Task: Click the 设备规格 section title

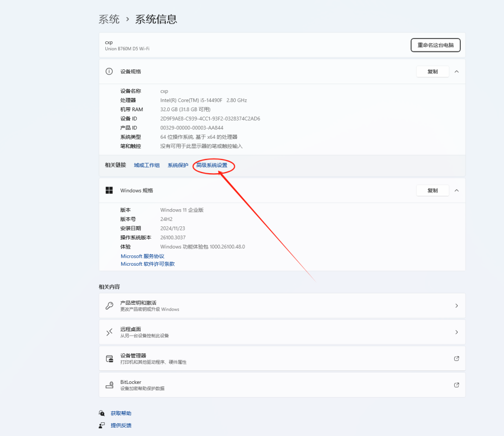Action: click(x=130, y=72)
